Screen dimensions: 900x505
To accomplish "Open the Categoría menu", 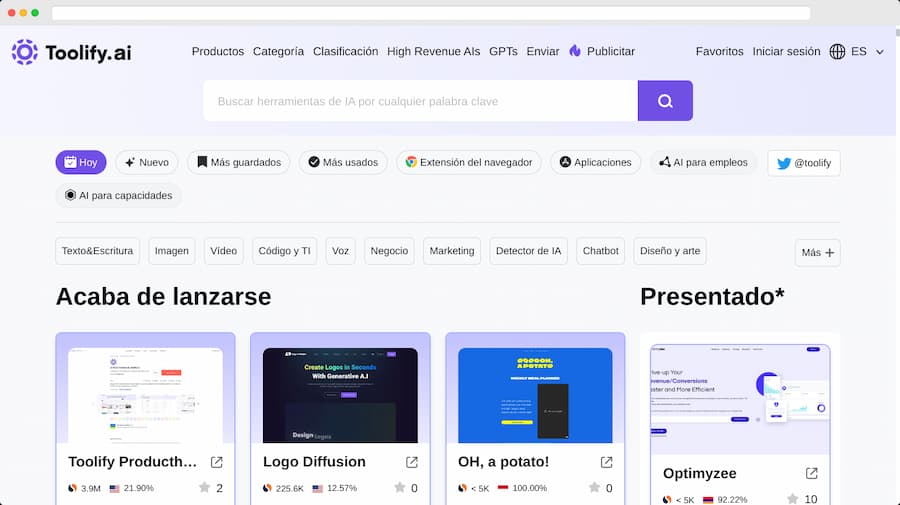I will (x=278, y=52).
